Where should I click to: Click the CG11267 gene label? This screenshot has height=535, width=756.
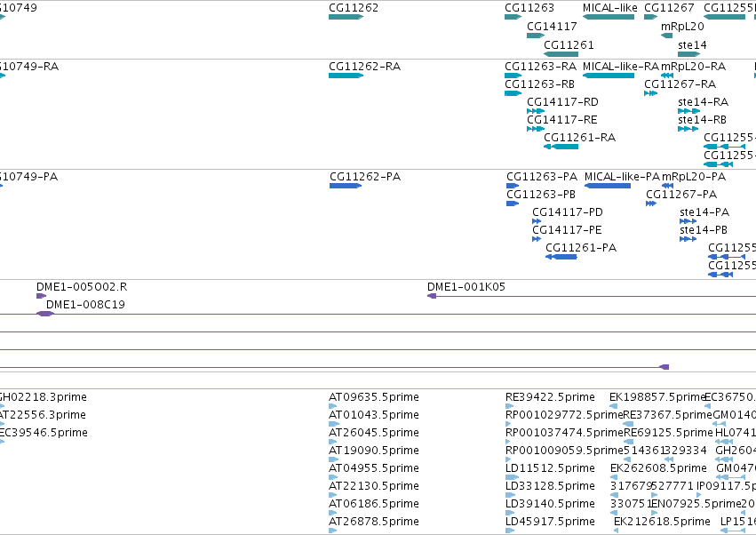(669, 8)
